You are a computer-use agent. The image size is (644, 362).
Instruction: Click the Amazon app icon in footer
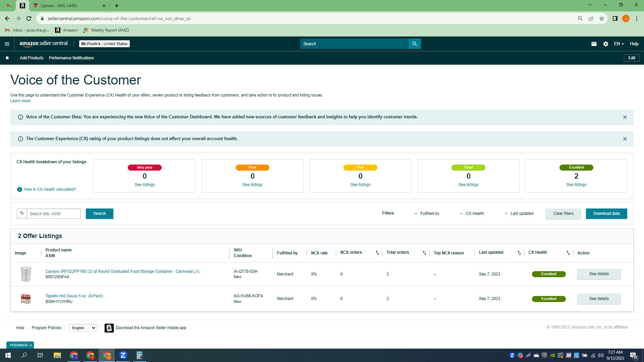109,328
